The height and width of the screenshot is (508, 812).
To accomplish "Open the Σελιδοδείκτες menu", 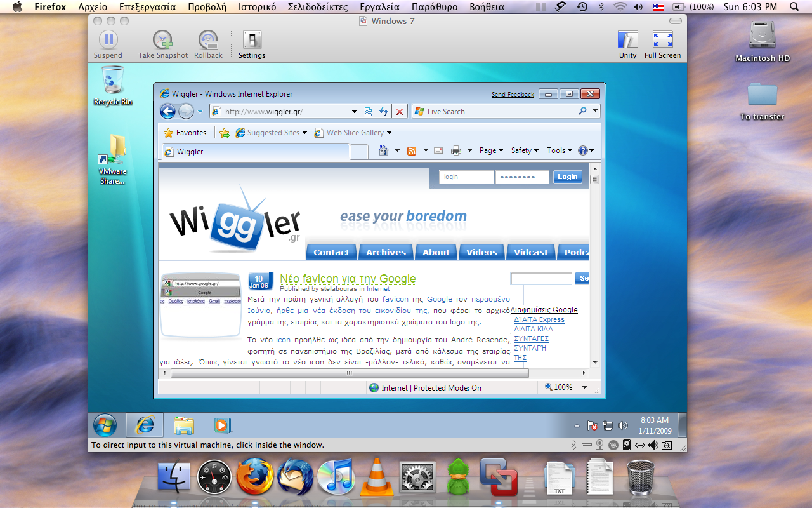I will pyautogui.click(x=318, y=7).
